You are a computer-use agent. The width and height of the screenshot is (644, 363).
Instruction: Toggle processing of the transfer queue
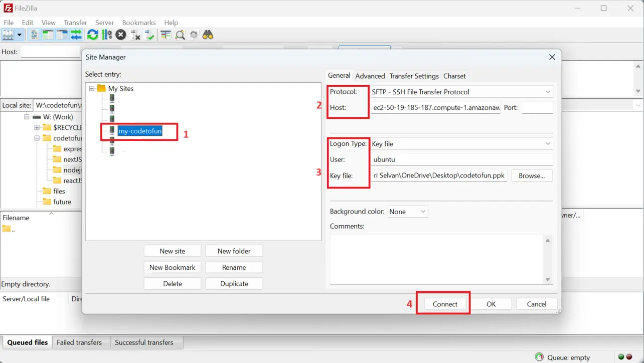point(107,35)
